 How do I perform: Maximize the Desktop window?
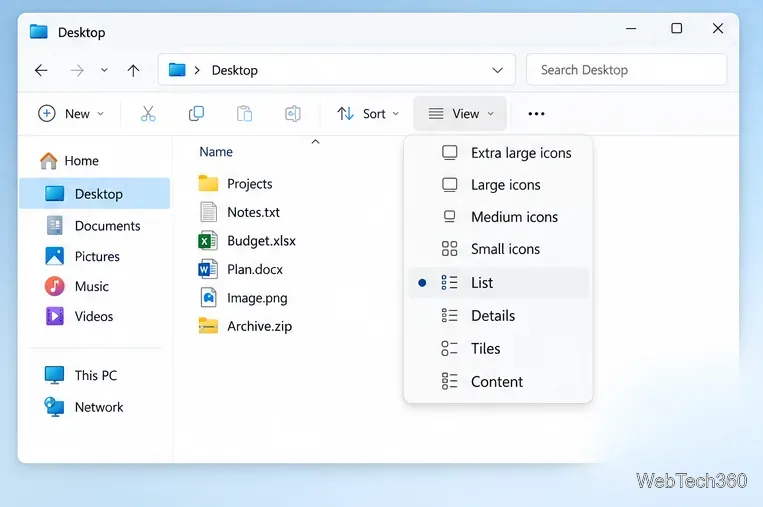tap(676, 28)
